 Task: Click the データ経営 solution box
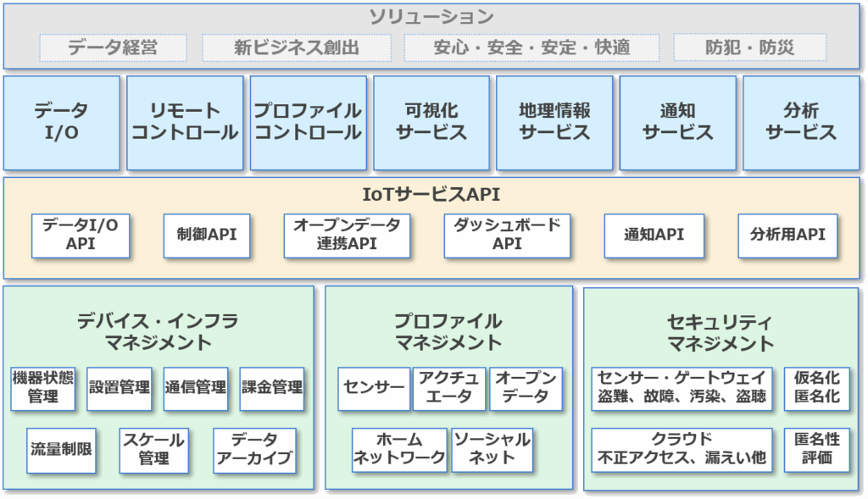[x=113, y=47]
